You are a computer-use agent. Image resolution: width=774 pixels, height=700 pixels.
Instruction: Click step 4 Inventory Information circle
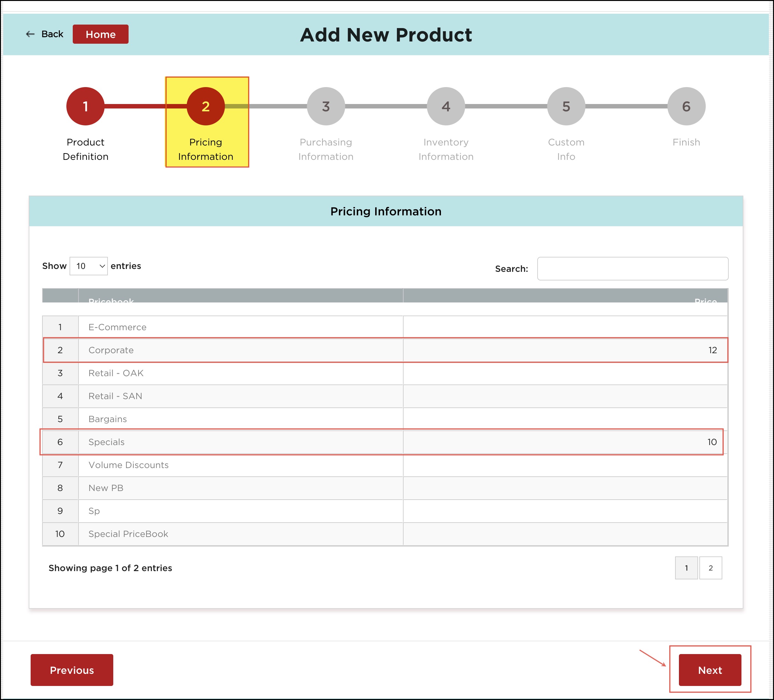click(x=446, y=106)
